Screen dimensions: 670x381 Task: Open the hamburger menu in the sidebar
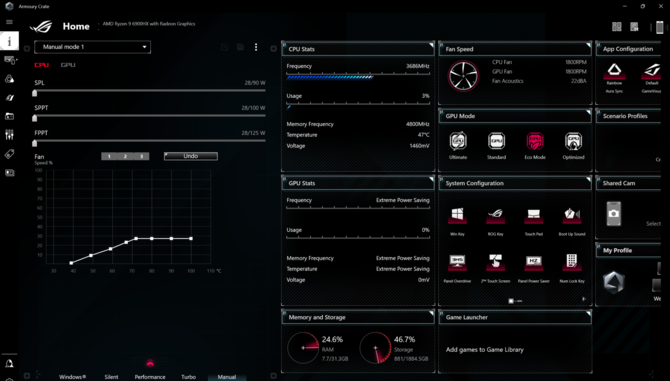(9, 22)
